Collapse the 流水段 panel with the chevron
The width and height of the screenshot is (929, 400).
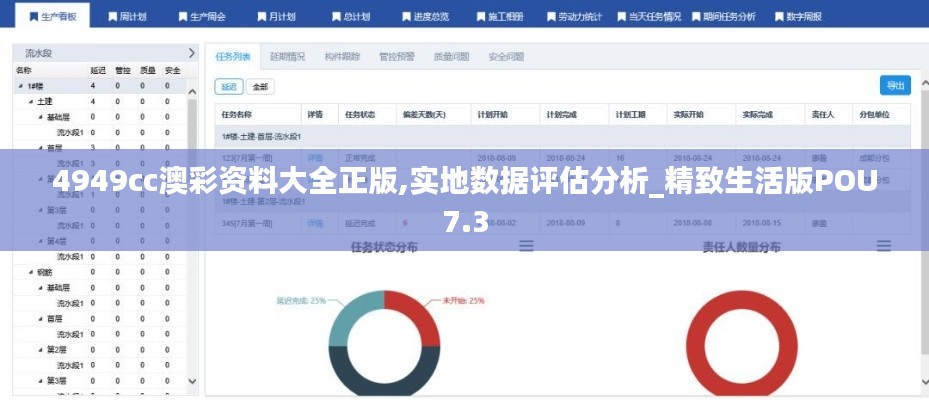point(191,53)
